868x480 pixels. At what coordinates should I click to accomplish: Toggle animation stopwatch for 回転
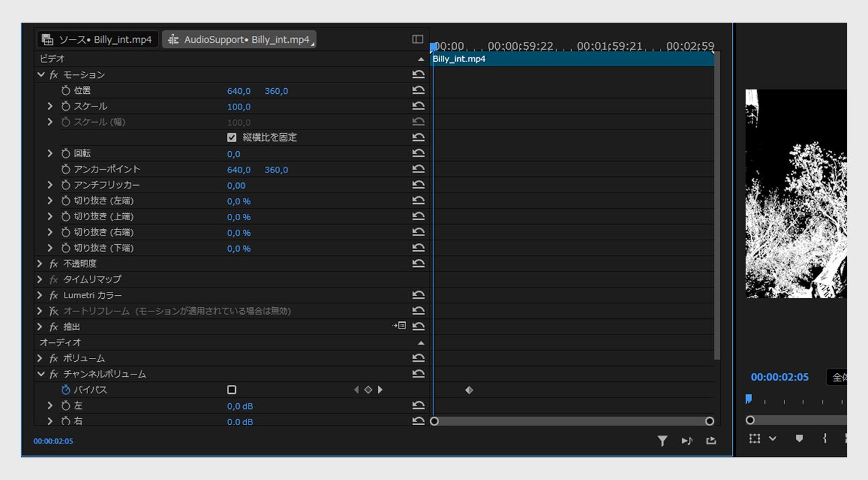point(66,153)
